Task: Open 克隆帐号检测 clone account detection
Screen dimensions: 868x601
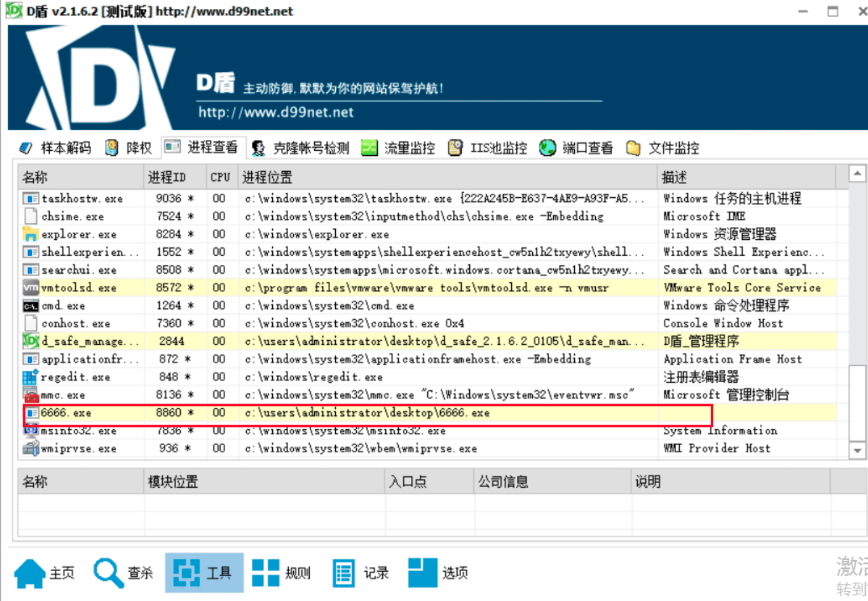Action: coord(300,148)
